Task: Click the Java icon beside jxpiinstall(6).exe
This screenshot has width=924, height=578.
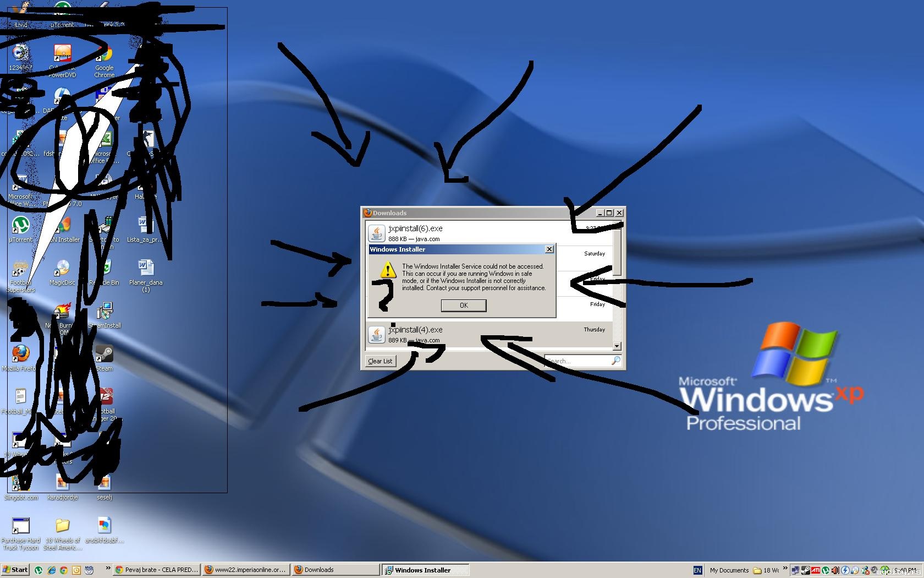Action: (377, 233)
